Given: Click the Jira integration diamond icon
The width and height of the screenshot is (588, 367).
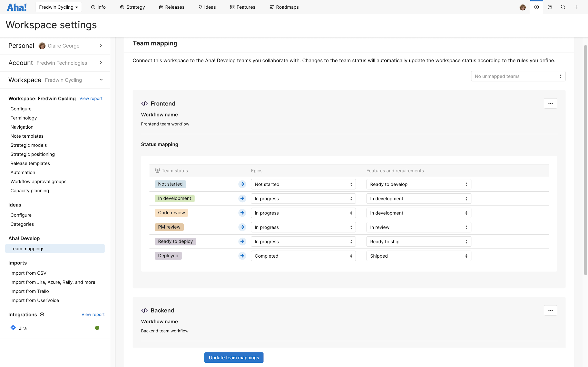Looking at the screenshot, I should point(13,327).
